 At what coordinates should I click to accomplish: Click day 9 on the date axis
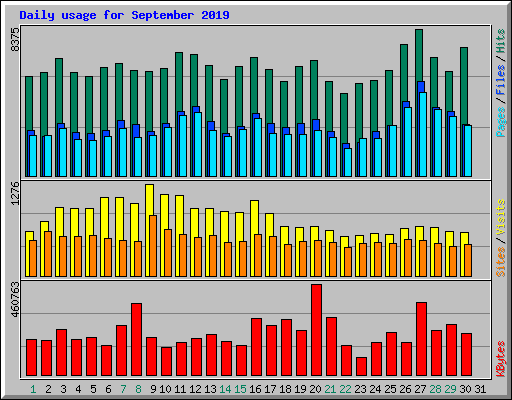153,389
